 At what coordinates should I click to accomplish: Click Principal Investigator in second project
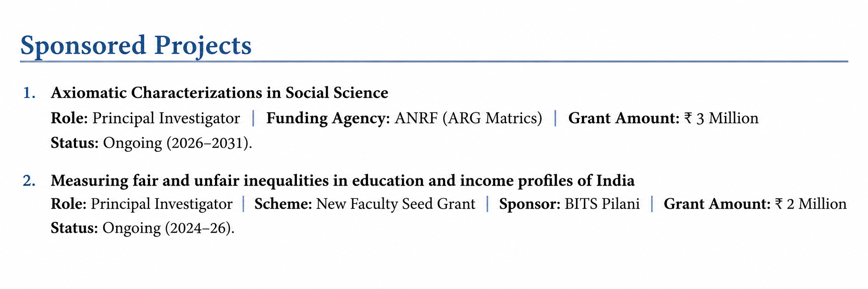point(161,204)
